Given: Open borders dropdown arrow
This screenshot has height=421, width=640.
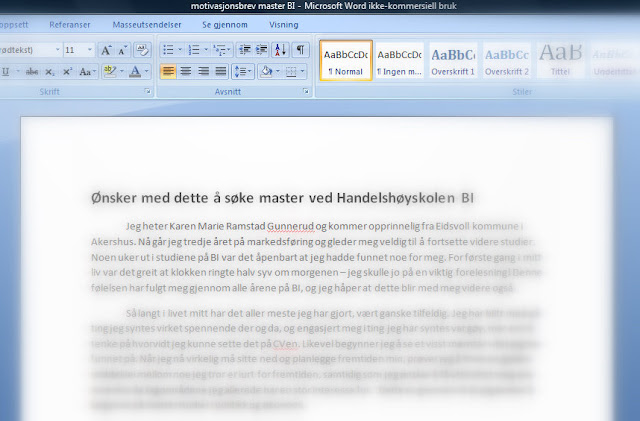Looking at the screenshot, I should click(303, 72).
